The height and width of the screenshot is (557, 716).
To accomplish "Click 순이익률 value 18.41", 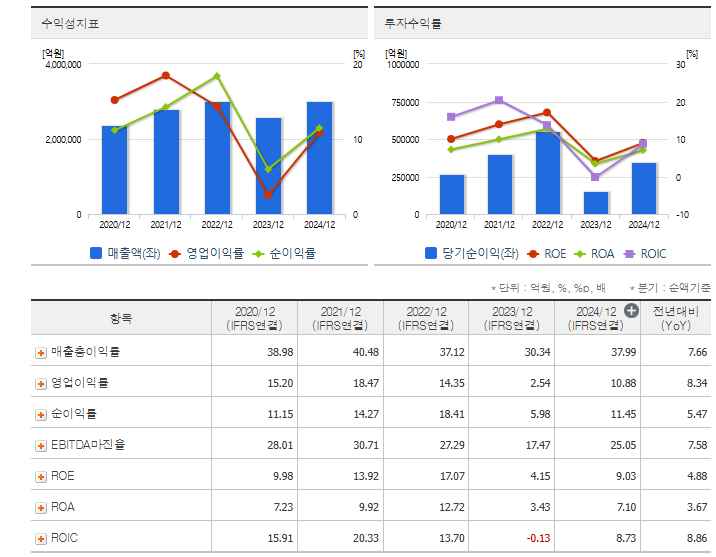I will coord(452,414).
